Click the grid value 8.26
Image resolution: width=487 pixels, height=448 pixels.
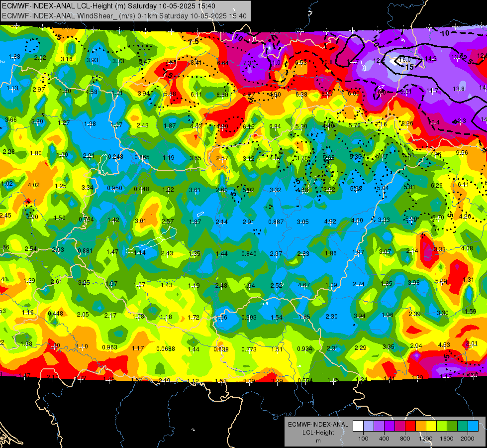tap(407, 123)
